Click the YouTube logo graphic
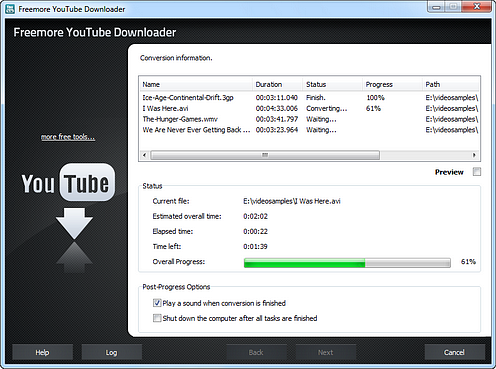The height and width of the screenshot is (369, 496). click(x=68, y=183)
